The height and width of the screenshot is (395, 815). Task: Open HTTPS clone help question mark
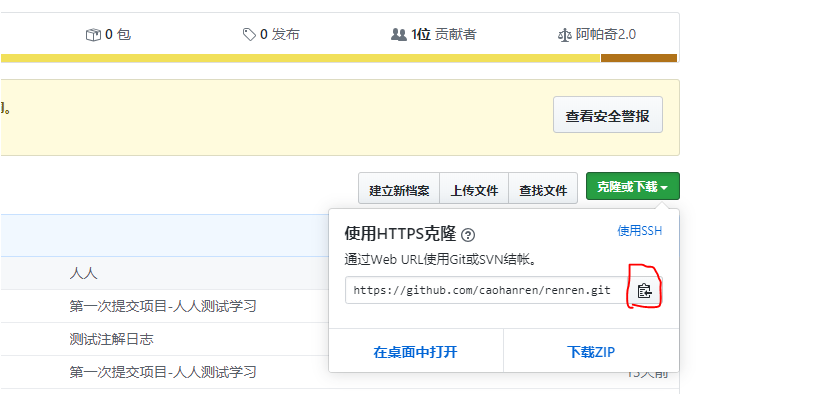[468, 235]
